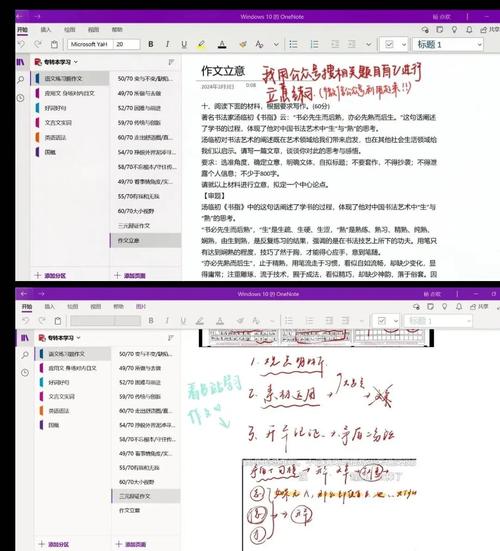Toggle numbered list in upper window

[314, 44]
